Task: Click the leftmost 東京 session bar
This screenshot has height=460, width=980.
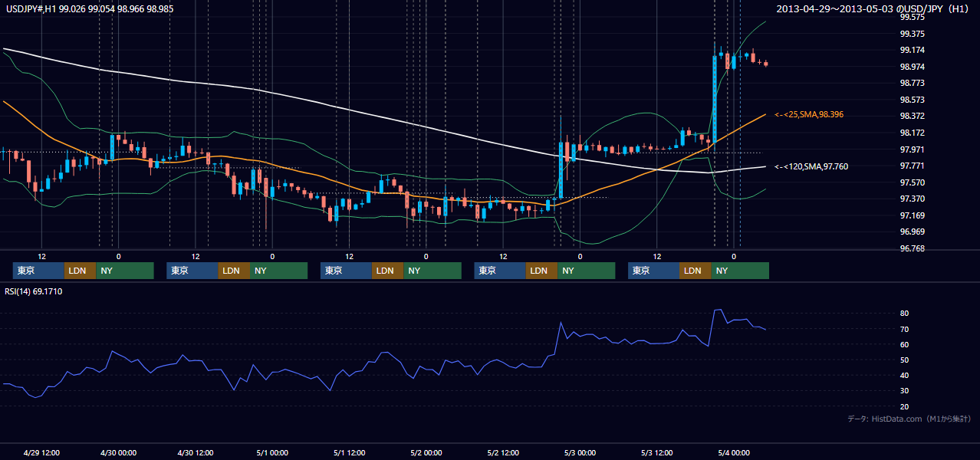Action: [38, 271]
